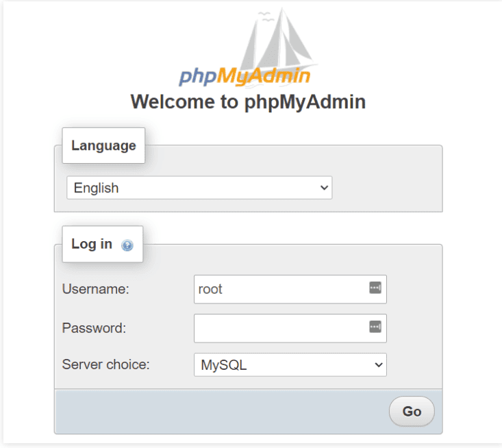Click the Username label text
The height and width of the screenshot is (448, 502).
pos(95,289)
